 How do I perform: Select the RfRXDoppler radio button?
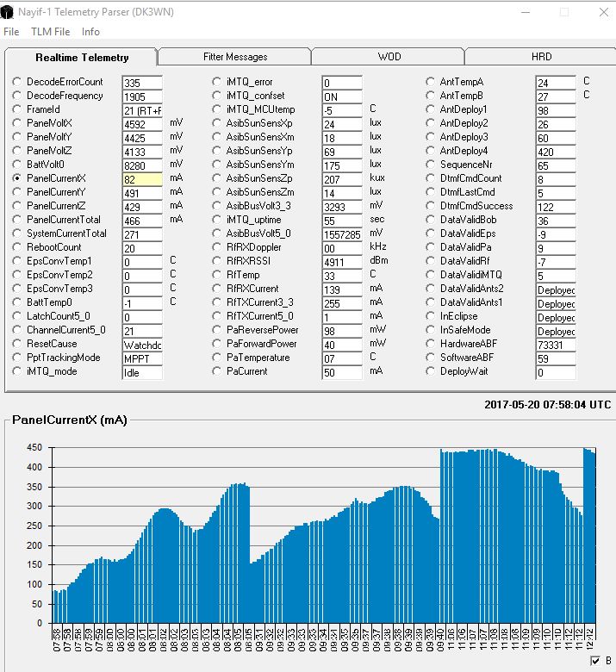click(x=217, y=247)
